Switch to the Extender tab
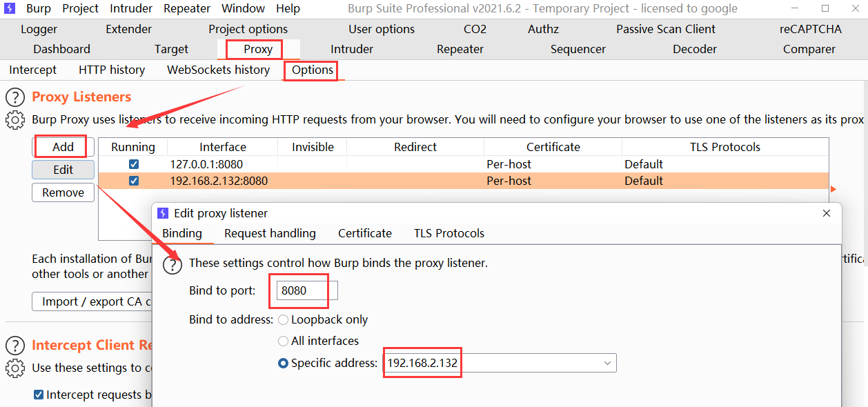The width and height of the screenshot is (868, 407). click(x=129, y=29)
